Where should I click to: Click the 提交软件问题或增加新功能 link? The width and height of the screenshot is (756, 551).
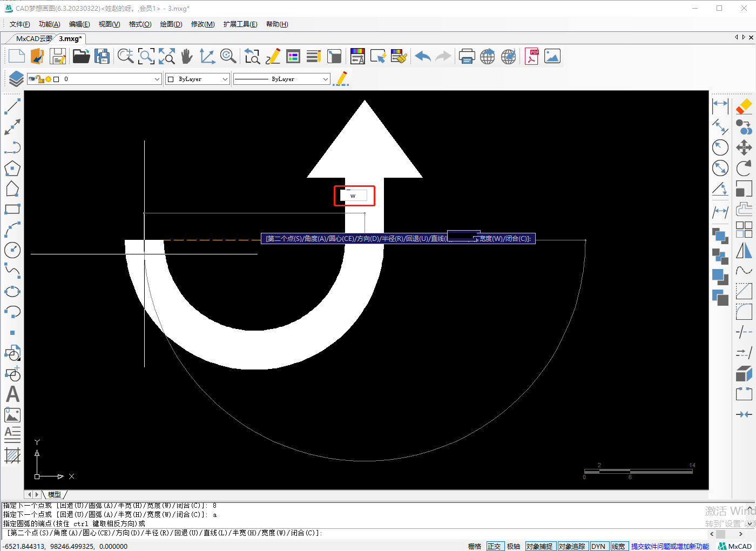click(670, 546)
